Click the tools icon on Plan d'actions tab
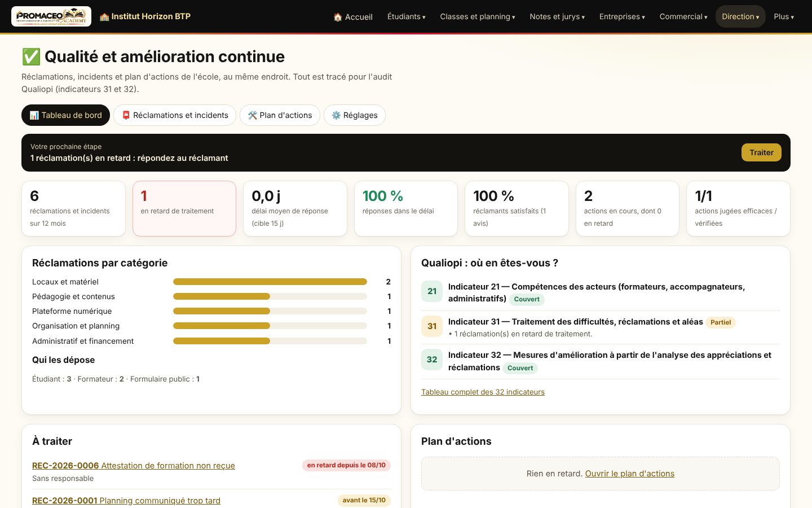 coord(253,115)
